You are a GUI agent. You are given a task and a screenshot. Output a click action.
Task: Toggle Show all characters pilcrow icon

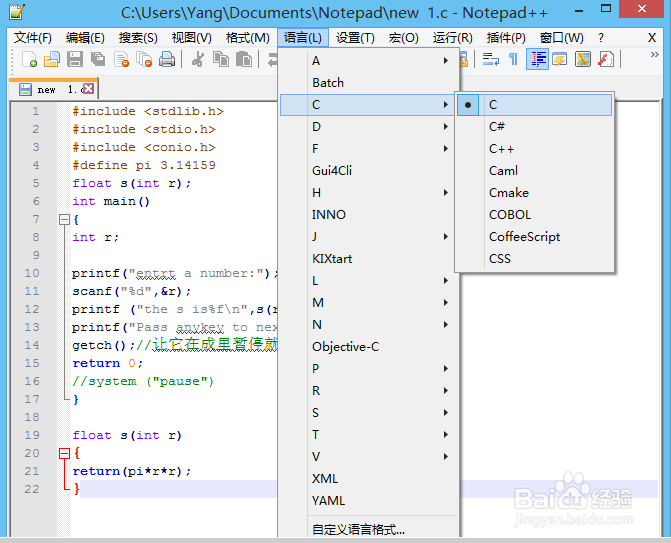[514, 59]
